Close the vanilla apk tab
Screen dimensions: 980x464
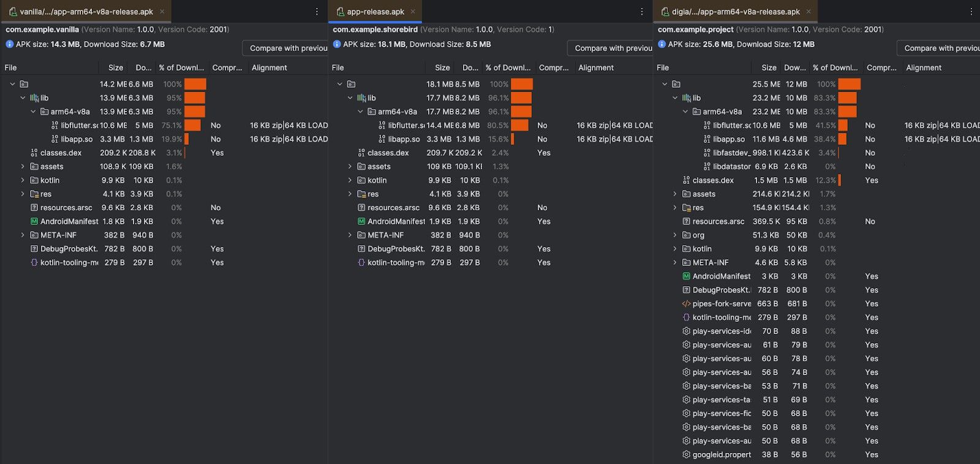(x=162, y=12)
